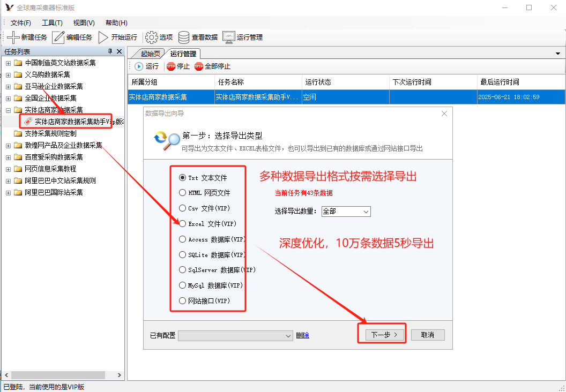
Task: Click the 全部停止 stop icon
Action: 199,66
